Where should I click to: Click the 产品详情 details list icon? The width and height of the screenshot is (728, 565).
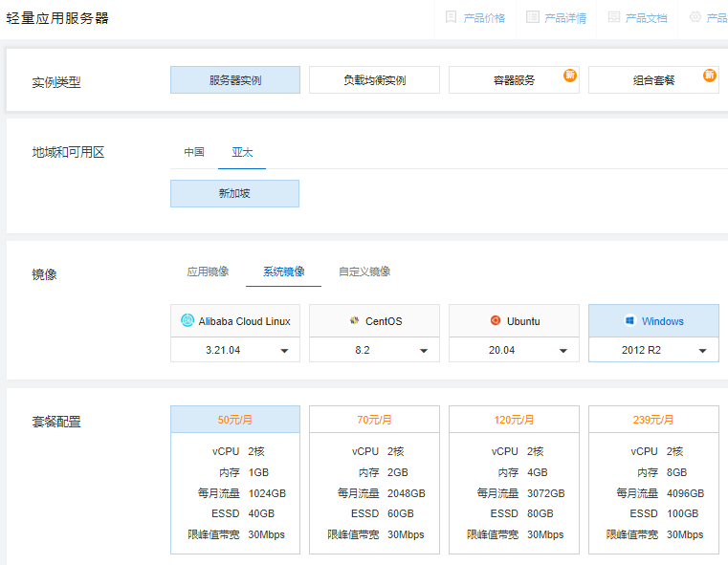coord(533,17)
